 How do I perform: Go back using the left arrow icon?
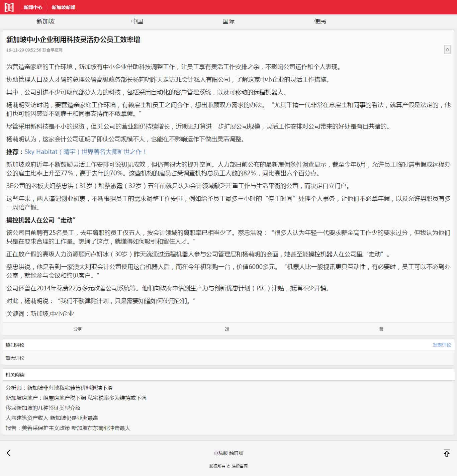[9, 453]
